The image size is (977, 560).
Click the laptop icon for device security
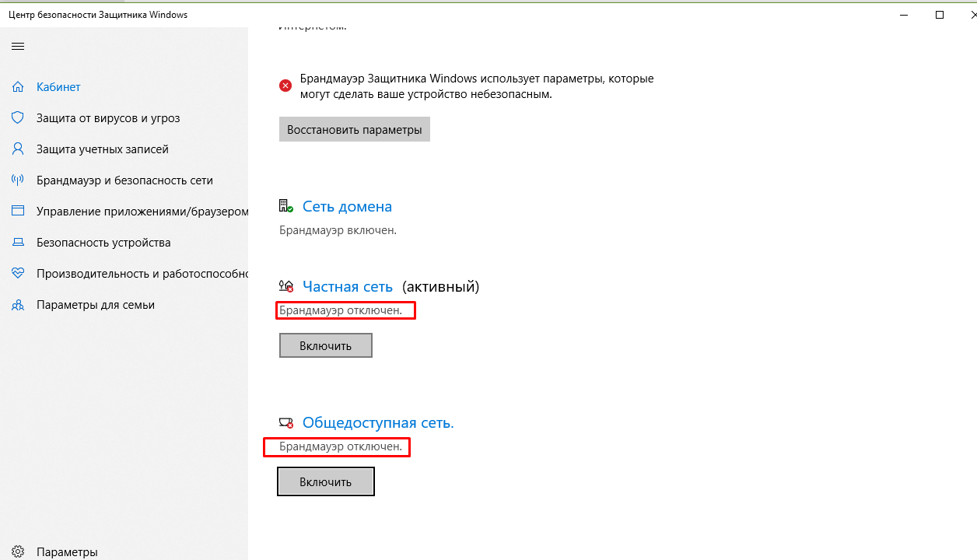click(18, 243)
